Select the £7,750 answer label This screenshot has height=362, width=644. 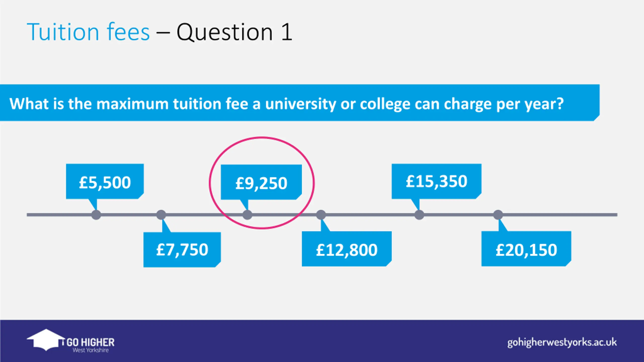[182, 249]
